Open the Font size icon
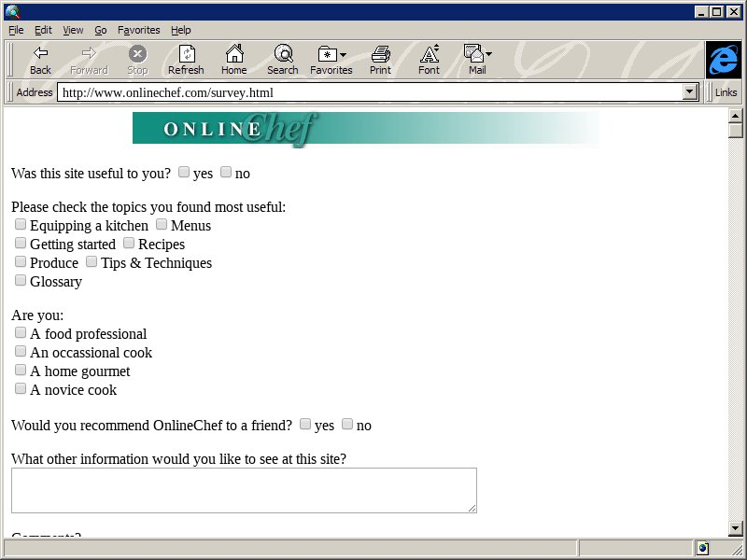 [x=429, y=60]
